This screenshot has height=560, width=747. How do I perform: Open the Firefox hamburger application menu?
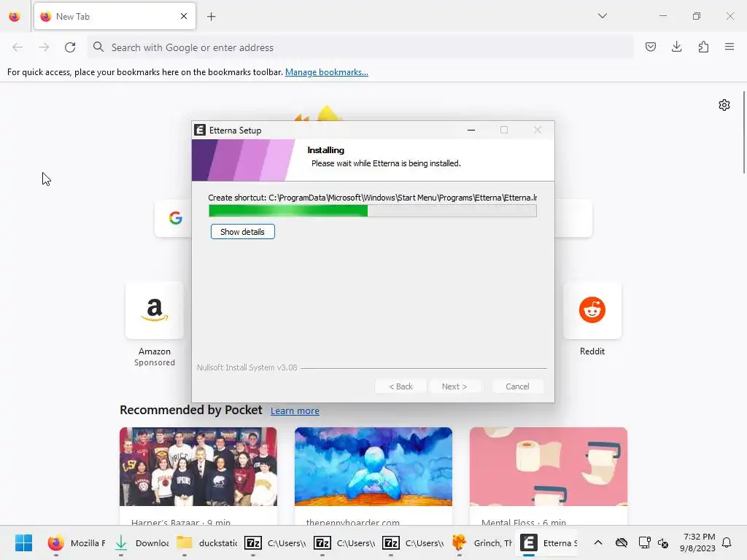click(x=729, y=47)
